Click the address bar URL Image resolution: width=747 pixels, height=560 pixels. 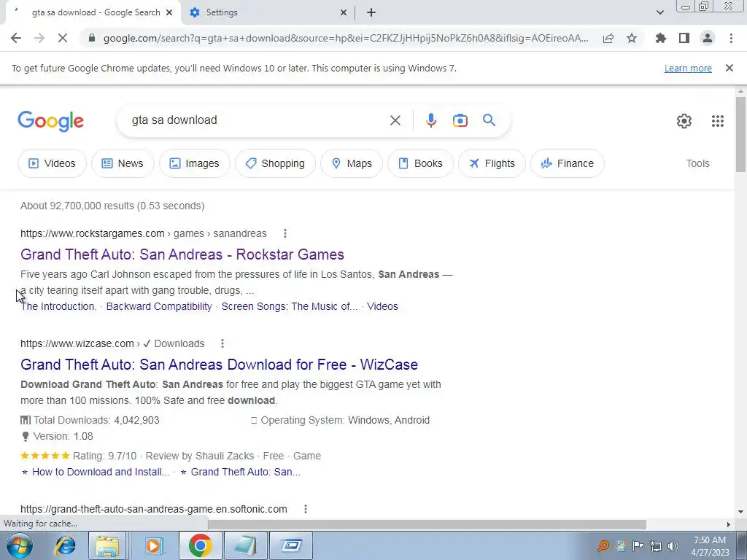point(346,38)
